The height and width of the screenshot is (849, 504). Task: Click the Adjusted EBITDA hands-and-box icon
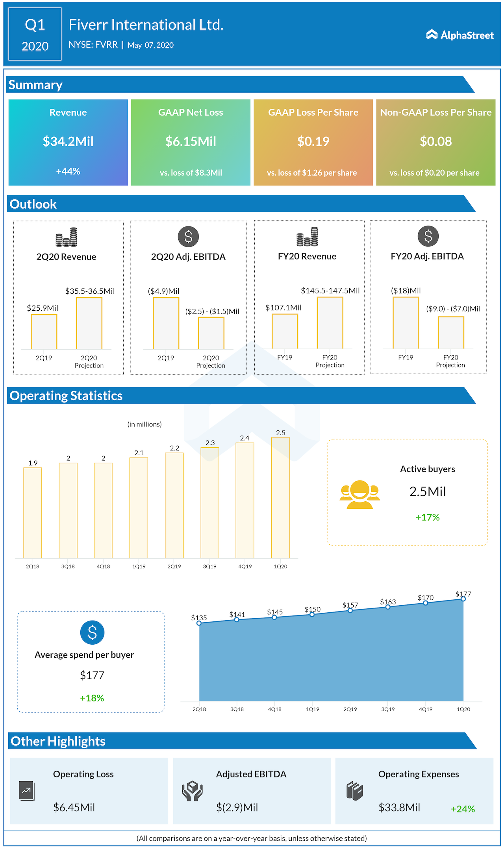tap(192, 791)
